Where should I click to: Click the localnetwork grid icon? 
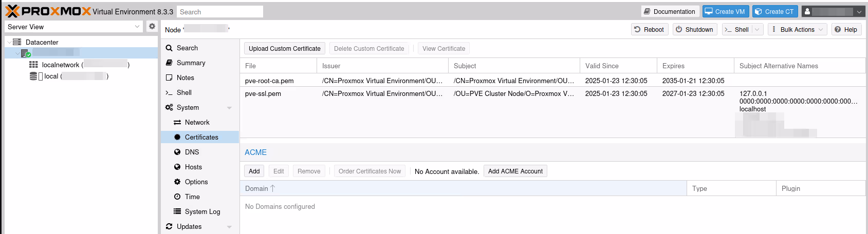(33, 65)
